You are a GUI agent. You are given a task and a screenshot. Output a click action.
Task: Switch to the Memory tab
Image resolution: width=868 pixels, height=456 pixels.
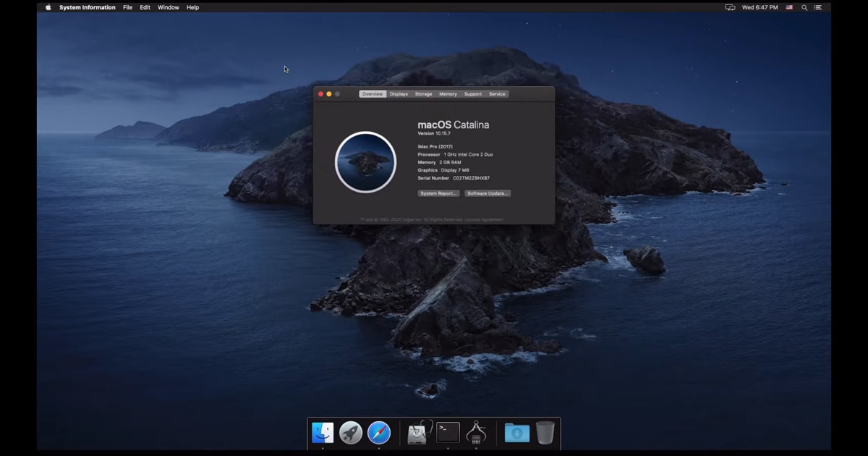tap(448, 94)
